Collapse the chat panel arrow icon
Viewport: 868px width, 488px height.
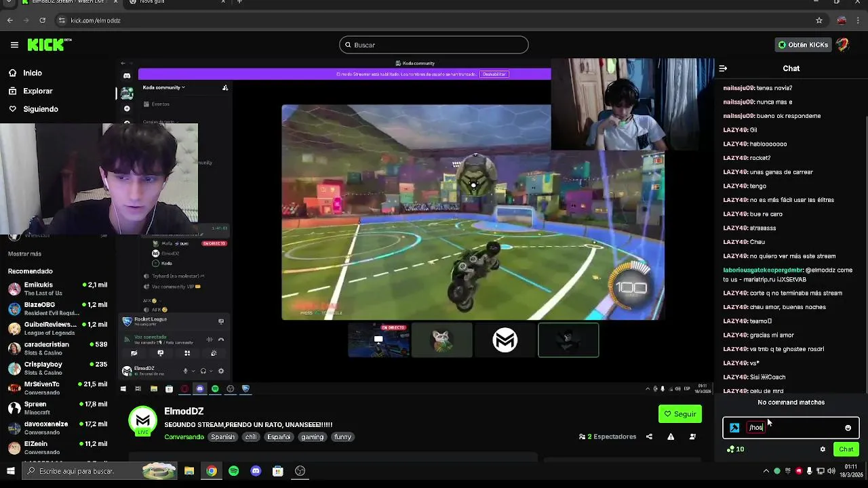pos(723,68)
